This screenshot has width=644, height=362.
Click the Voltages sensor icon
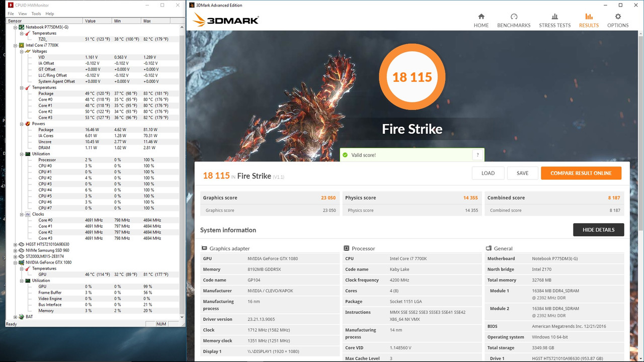[28, 51]
